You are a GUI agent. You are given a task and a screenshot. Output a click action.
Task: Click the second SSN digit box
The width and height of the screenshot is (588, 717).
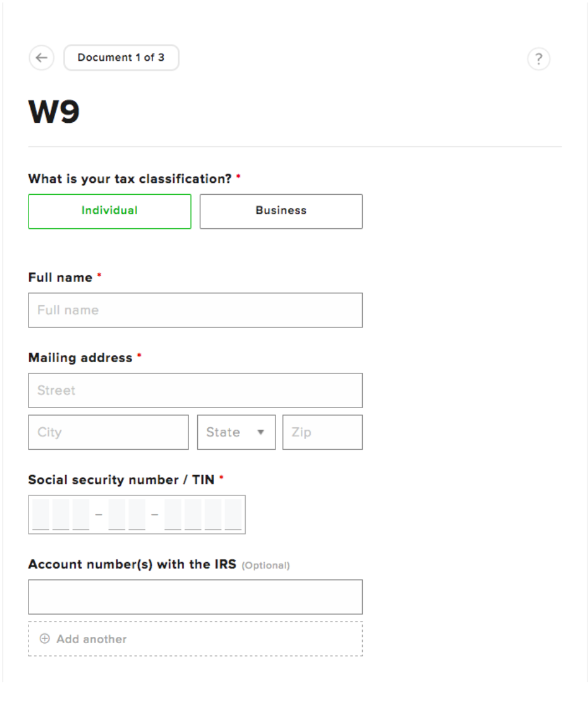[61, 514]
